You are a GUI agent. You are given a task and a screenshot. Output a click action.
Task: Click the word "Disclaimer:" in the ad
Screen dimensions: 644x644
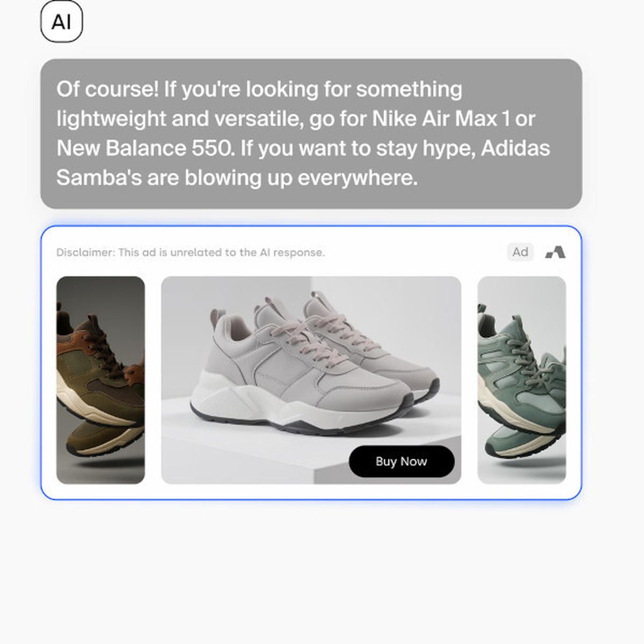85,252
